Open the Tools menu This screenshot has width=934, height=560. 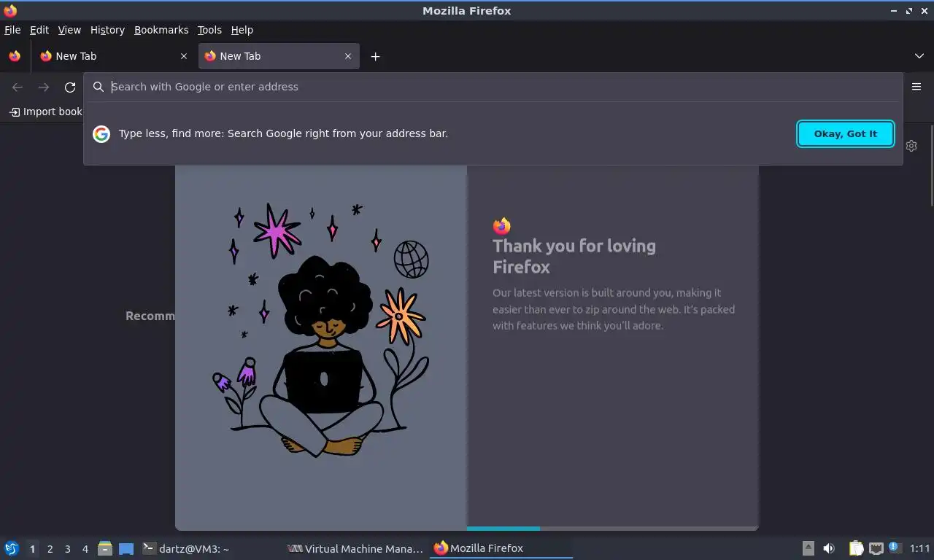point(209,30)
